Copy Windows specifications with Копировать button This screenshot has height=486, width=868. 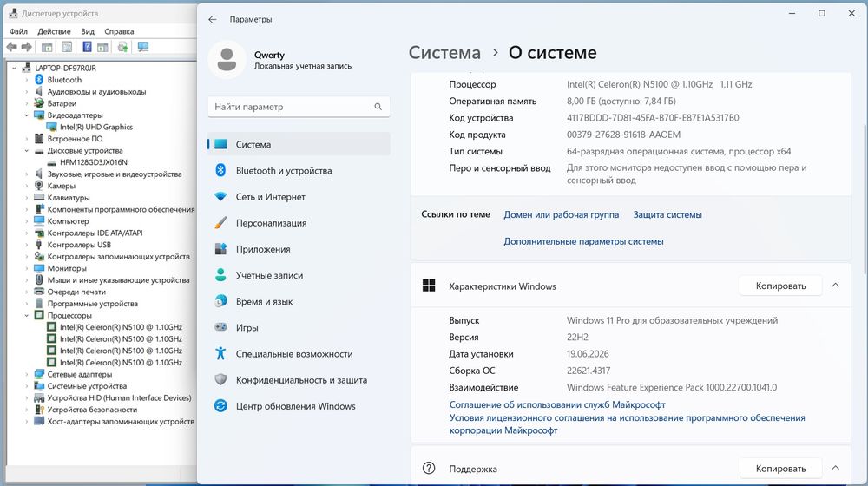(780, 286)
